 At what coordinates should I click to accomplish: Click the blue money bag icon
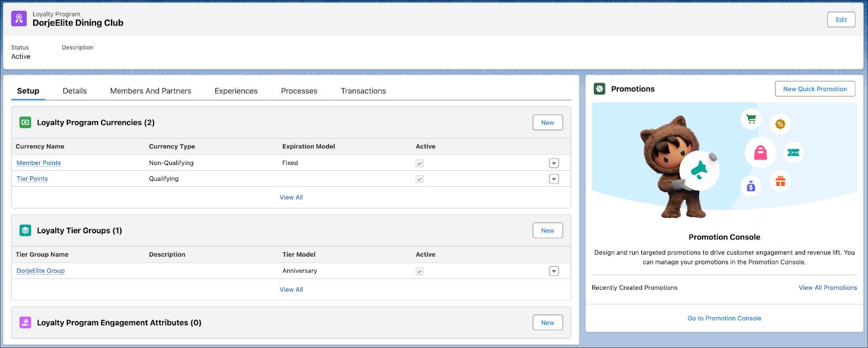751,187
